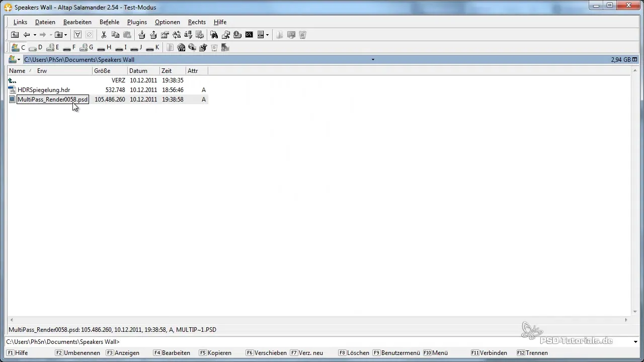This screenshot has height=362, width=644.
Task: Open the Plugins menu
Action: point(137,22)
